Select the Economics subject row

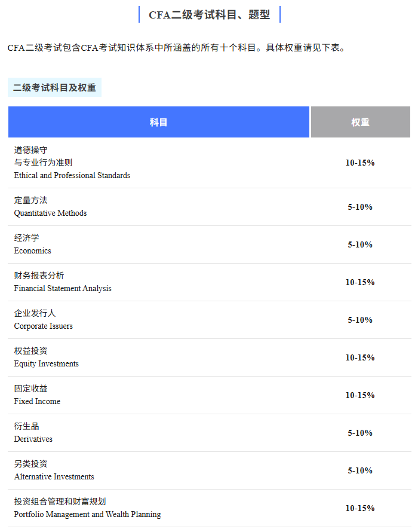coord(33,250)
